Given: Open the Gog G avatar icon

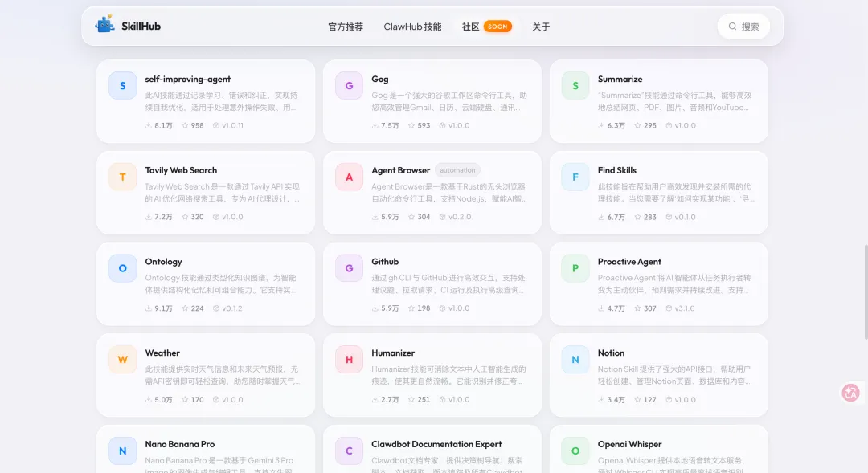Looking at the screenshot, I should [350, 86].
